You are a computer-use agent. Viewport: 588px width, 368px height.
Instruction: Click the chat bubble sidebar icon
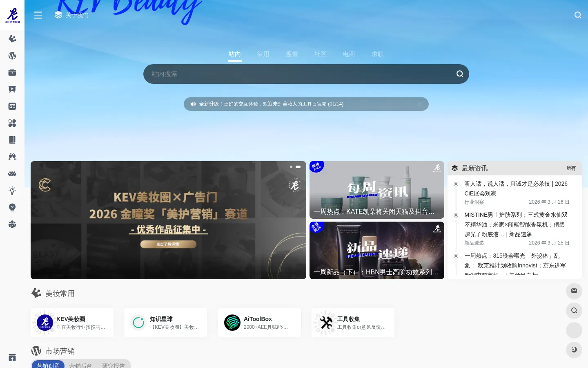pyautogui.click(x=12, y=207)
